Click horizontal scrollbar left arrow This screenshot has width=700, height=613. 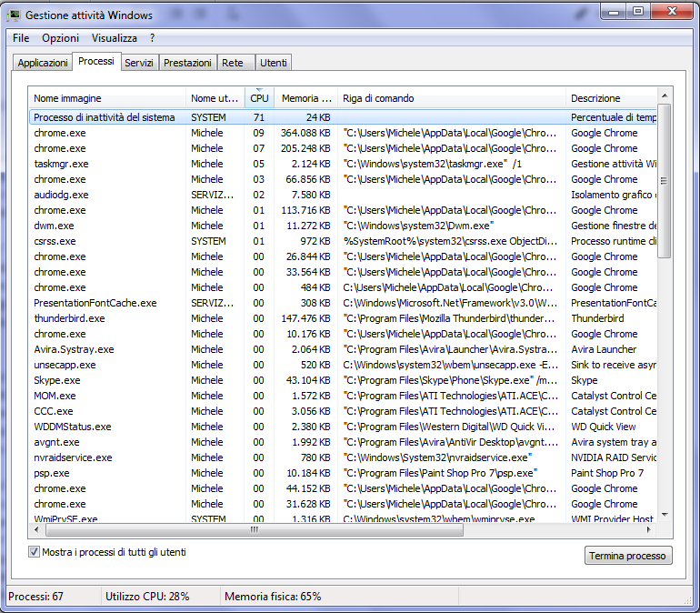36,530
